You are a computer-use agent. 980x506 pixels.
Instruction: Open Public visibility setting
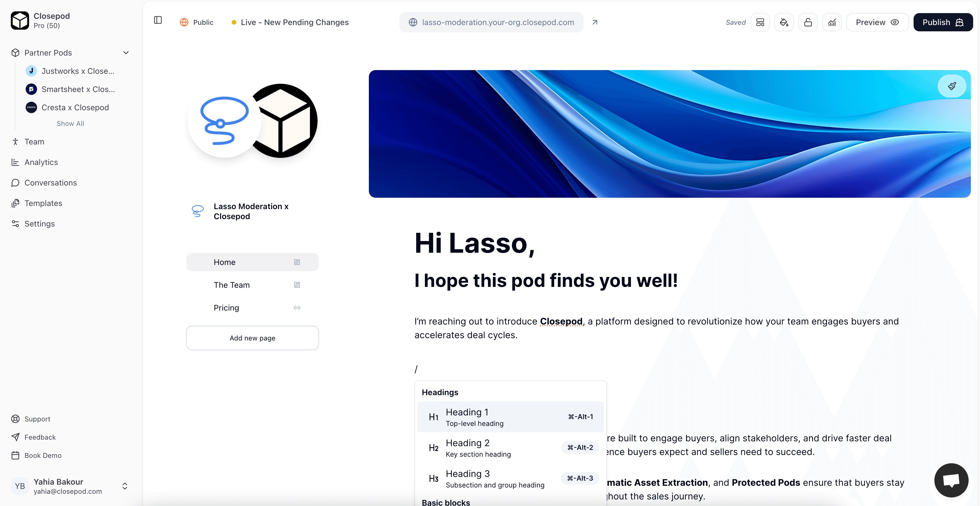197,23
